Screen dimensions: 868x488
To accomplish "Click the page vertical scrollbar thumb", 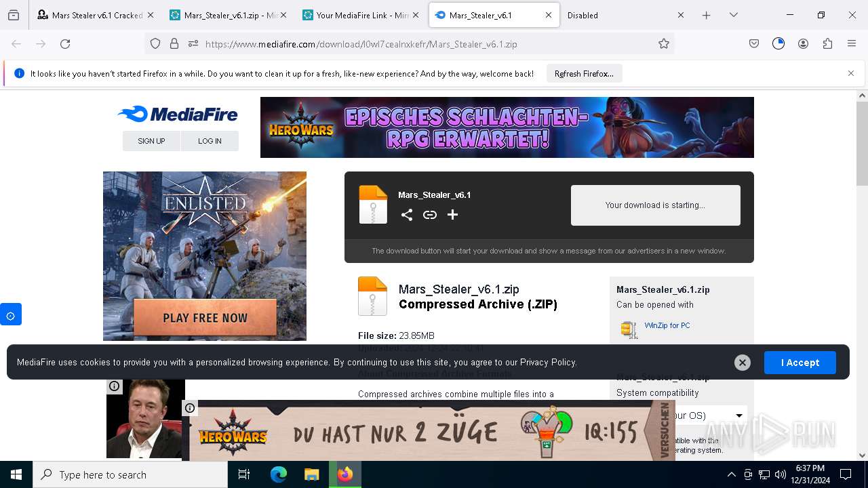I will 862,144.
